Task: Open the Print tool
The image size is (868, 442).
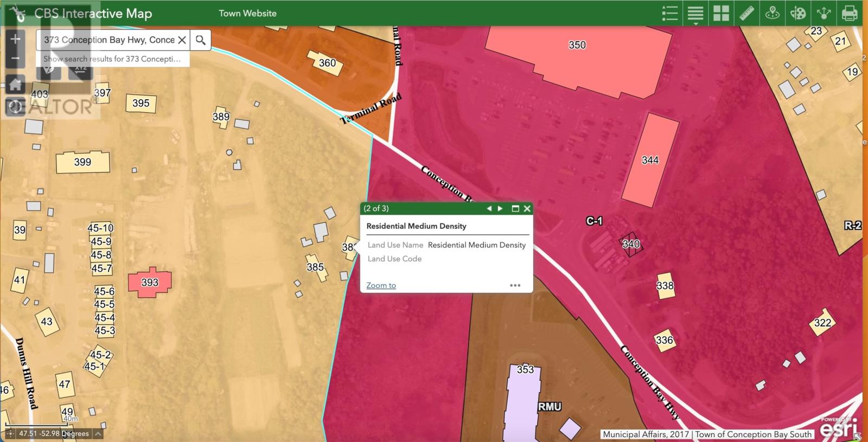Action: (x=850, y=13)
